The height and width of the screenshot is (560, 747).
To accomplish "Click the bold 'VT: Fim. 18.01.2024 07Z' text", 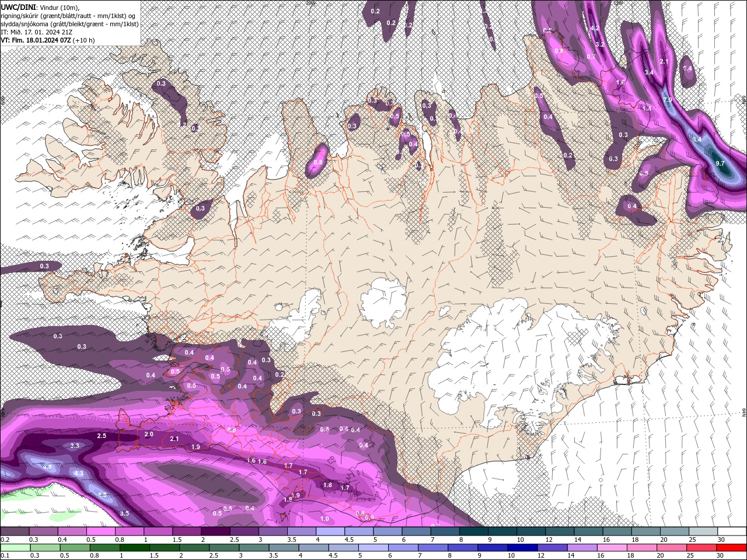I will [x=36, y=40].
